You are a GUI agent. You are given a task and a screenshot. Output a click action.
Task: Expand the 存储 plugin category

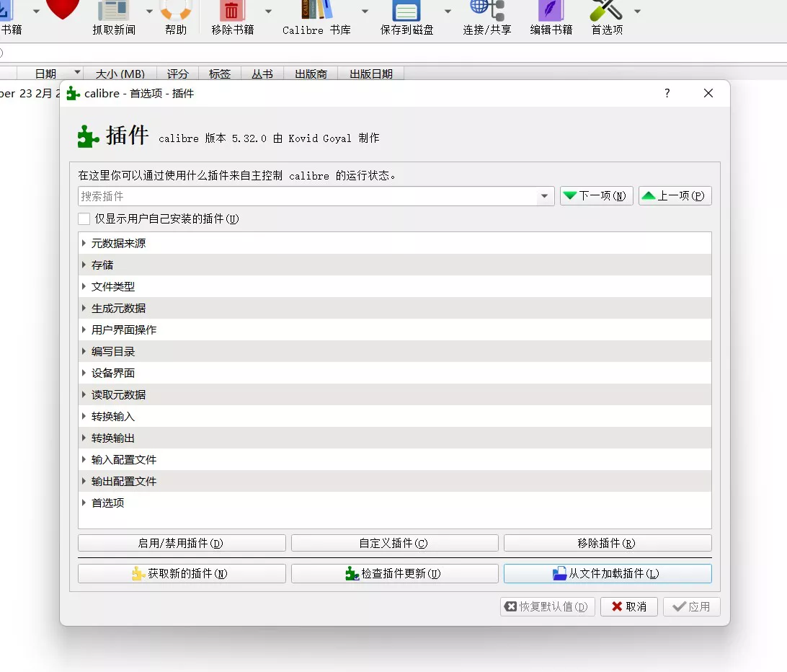84,265
